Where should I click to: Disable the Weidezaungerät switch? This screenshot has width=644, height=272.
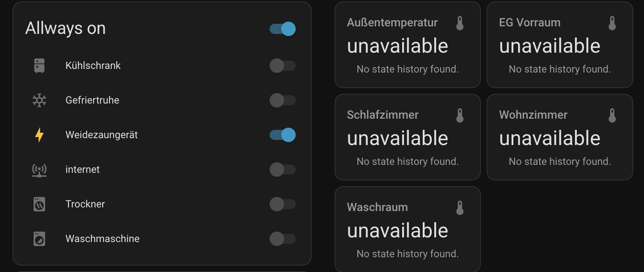coord(283,135)
